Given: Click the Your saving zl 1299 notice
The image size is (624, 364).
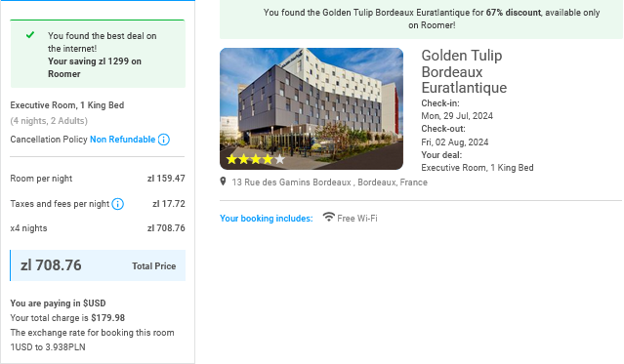Looking at the screenshot, I should 95,67.
